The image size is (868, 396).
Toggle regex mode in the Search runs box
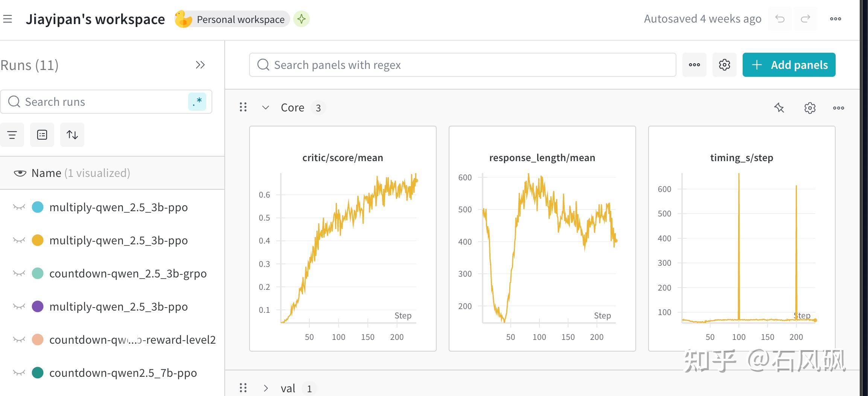click(197, 102)
